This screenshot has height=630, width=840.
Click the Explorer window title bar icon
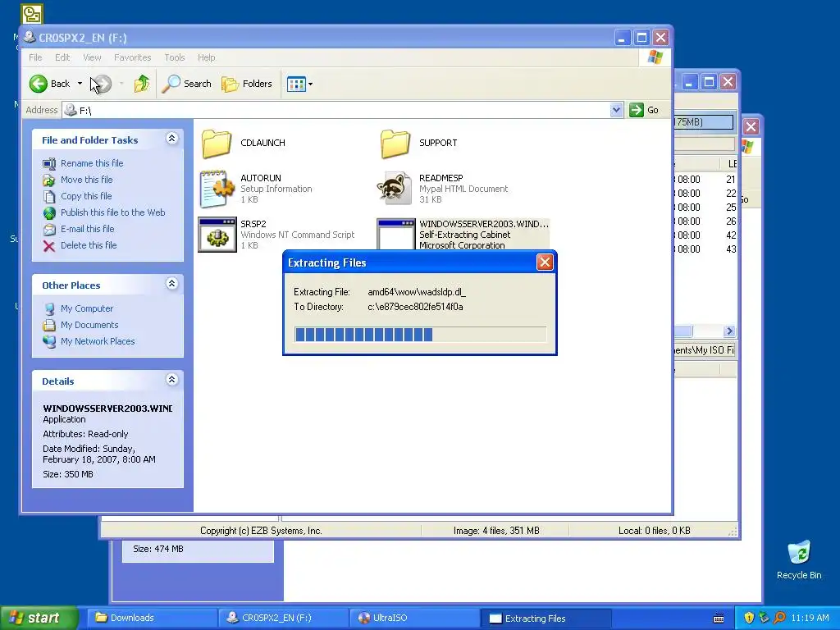coord(30,38)
